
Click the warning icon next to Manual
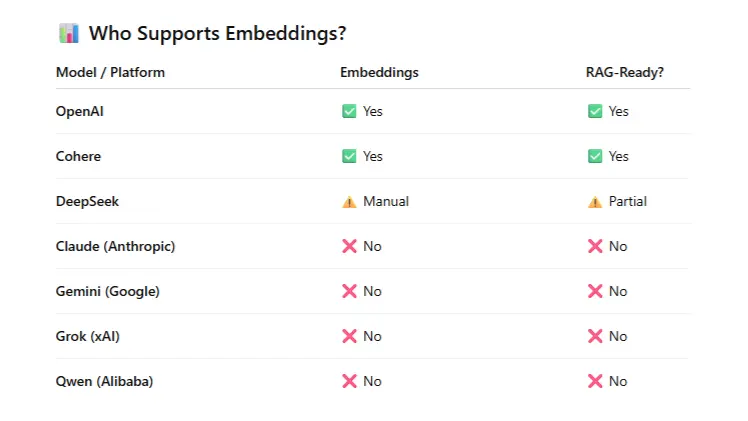coord(349,201)
